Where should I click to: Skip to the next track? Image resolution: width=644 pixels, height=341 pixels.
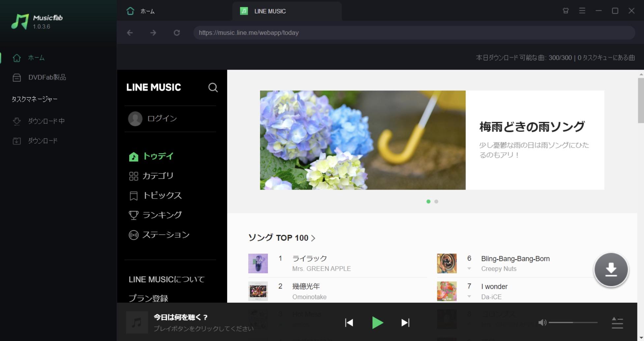(405, 323)
